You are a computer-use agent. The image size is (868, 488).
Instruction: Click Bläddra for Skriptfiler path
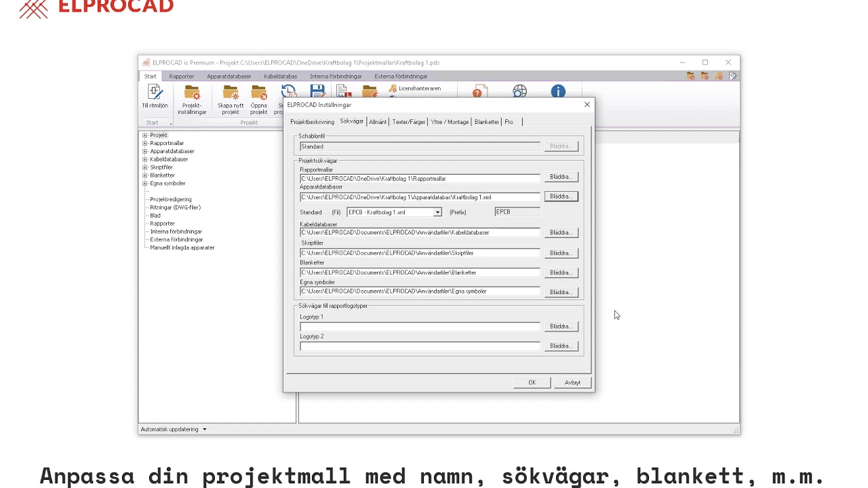561,253
